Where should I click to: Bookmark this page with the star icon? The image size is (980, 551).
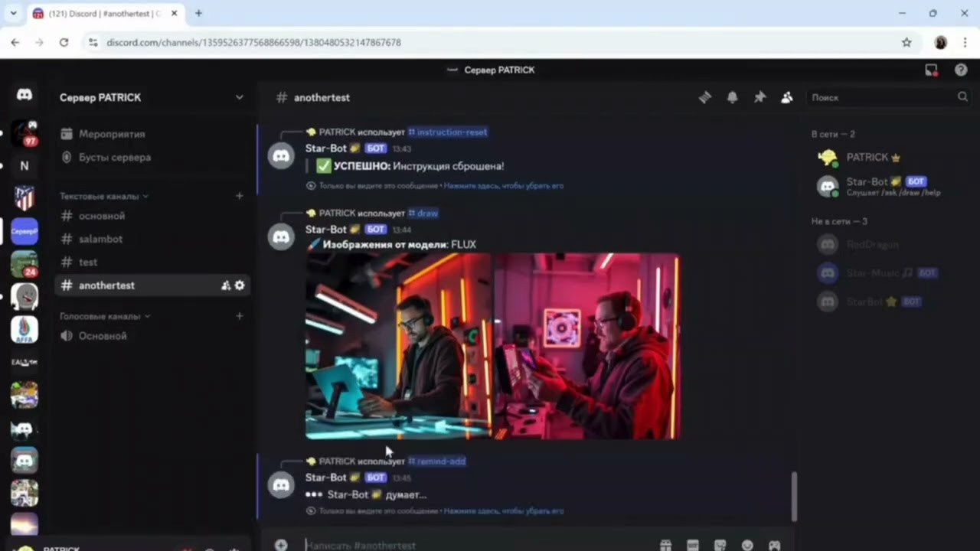(906, 42)
